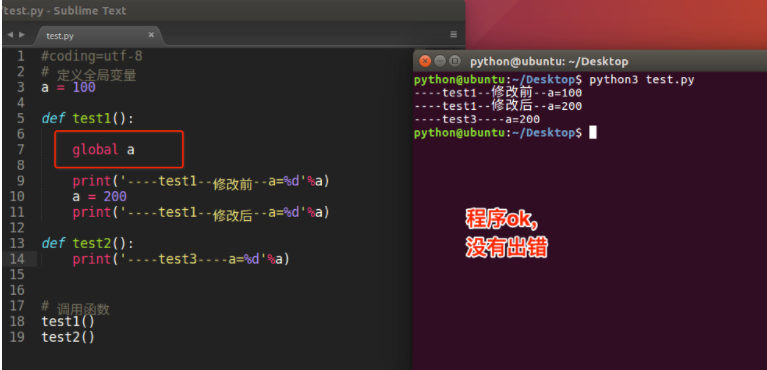Place cursor on line a = 200
The width and height of the screenshot is (767, 370).
(99, 197)
